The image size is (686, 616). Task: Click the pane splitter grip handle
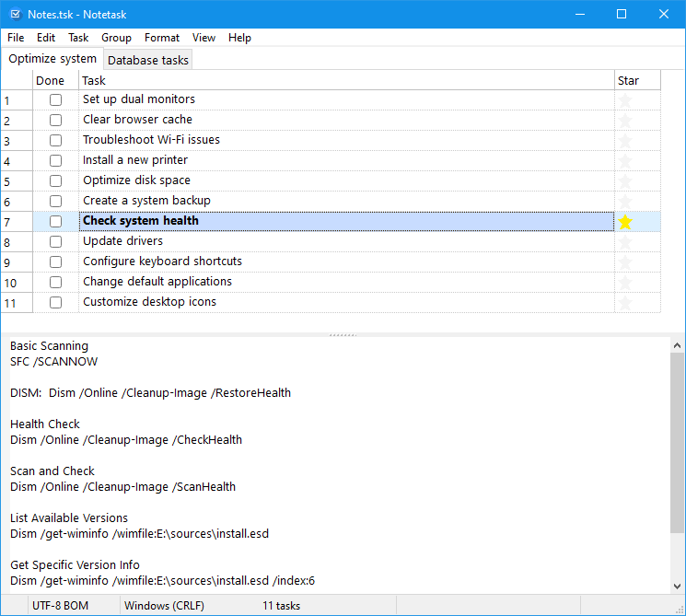click(343, 335)
